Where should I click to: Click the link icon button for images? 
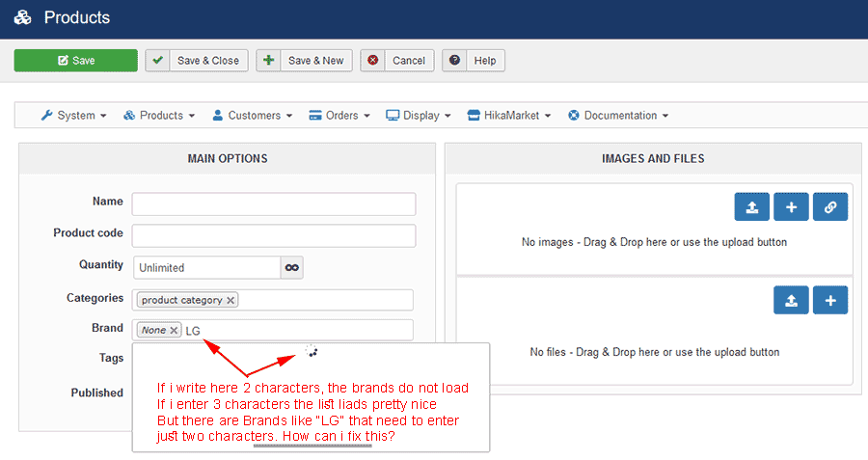pos(830,207)
